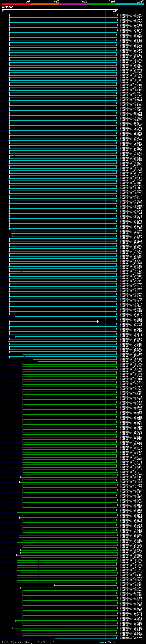Select label UniRef100_C7WP87
Image resolution: width=146 pixels, height=644 pixels.
click(131, 595)
